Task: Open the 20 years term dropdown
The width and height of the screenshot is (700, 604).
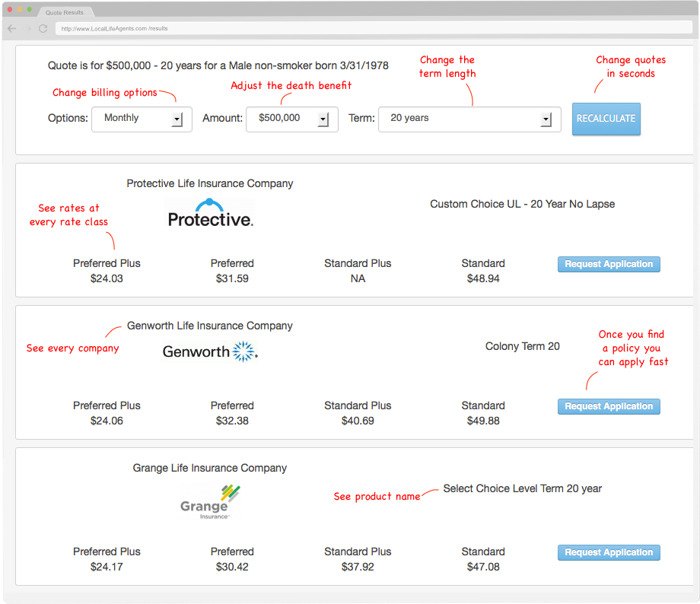Action: (469, 119)
